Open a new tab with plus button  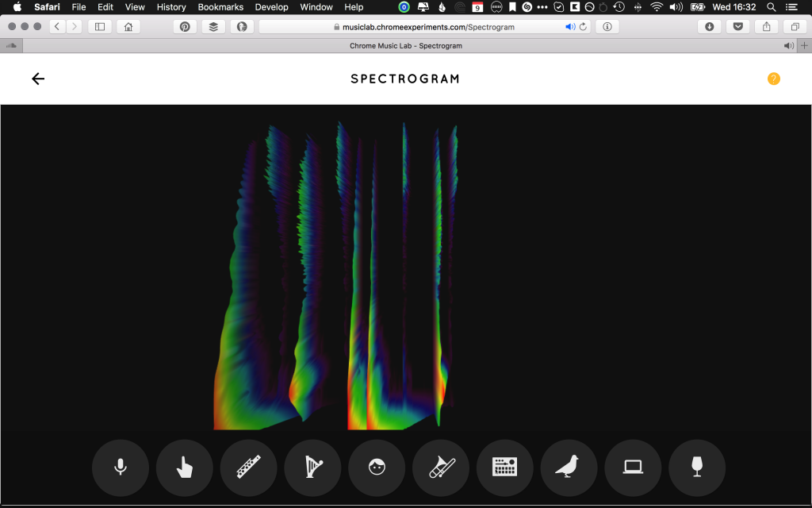click(x=804, y=46)
